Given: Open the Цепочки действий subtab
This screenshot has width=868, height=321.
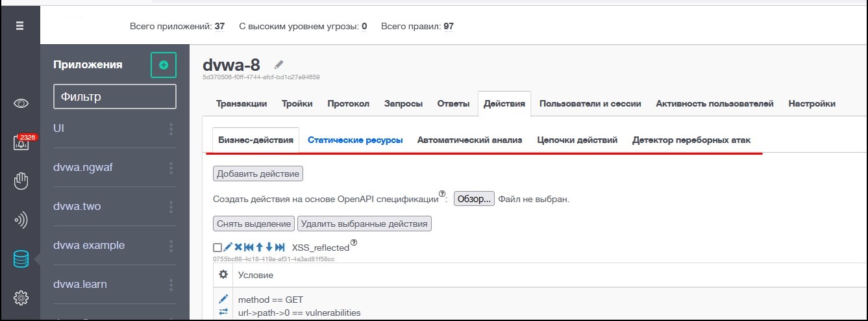Looking at the screenshot, I should pyautogui.click(x=577, y=140).
